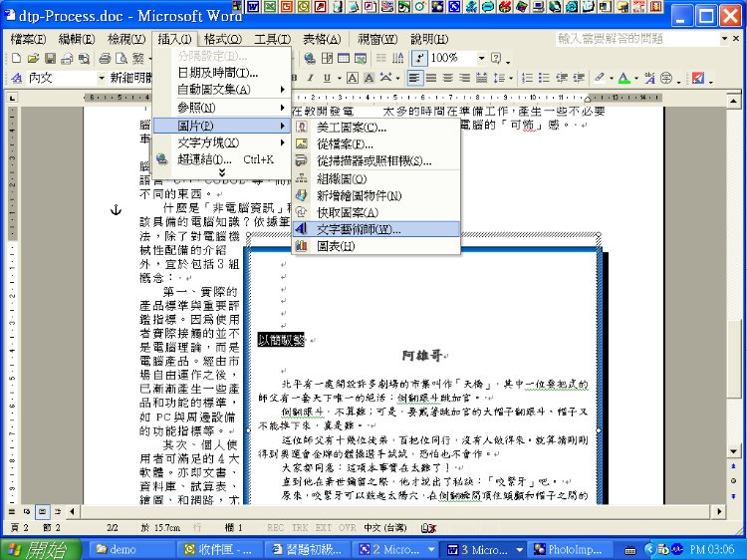
Task: Click the Print icon in the toolbar
Action: (x=105, y=58)
